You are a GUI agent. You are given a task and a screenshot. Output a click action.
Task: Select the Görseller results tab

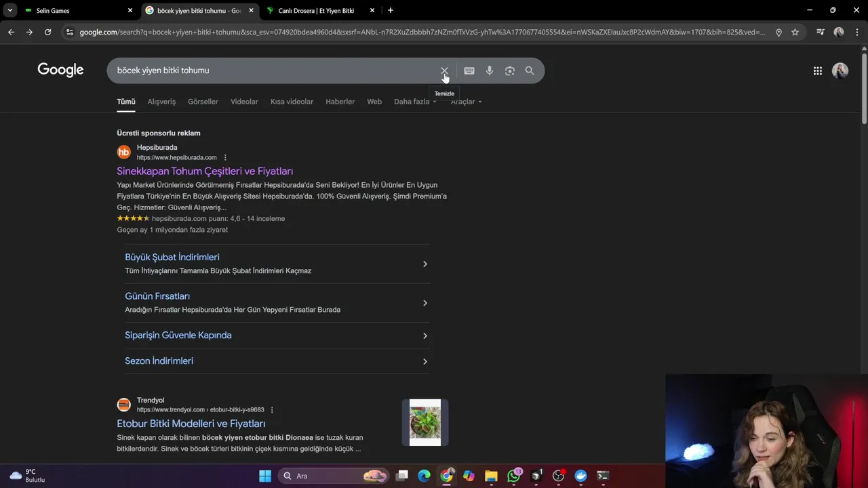pos(203,102)
